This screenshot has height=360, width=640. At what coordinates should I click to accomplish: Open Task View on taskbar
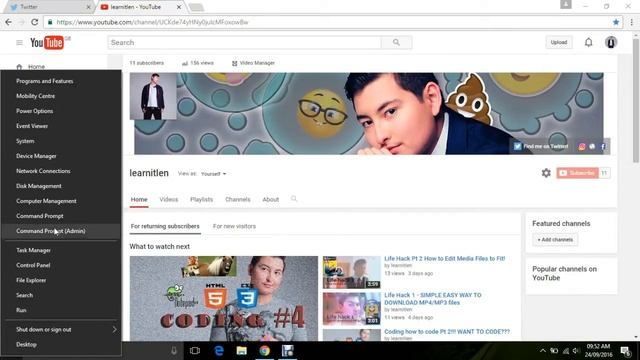195,351
